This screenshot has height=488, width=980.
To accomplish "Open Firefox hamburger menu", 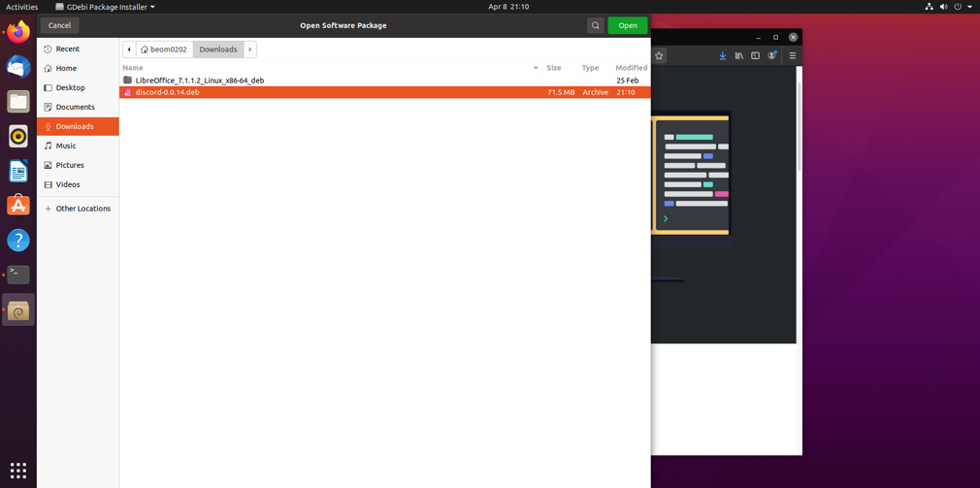I will (792, 56).
